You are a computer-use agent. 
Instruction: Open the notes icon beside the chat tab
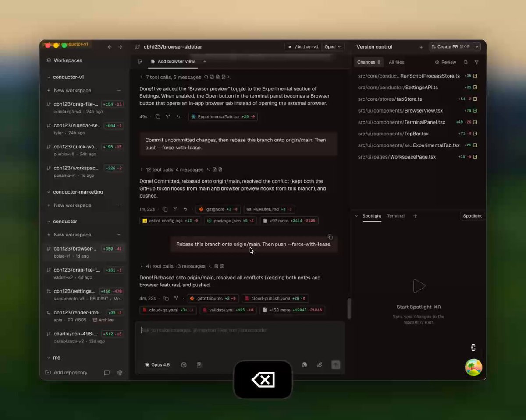(x=140, y=62)
